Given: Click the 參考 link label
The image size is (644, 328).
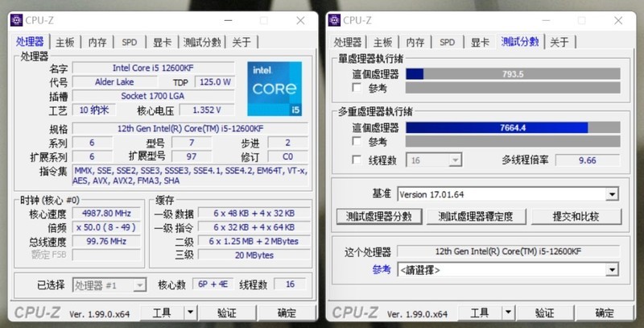Looking at the screenshot, I should [381, 270].
